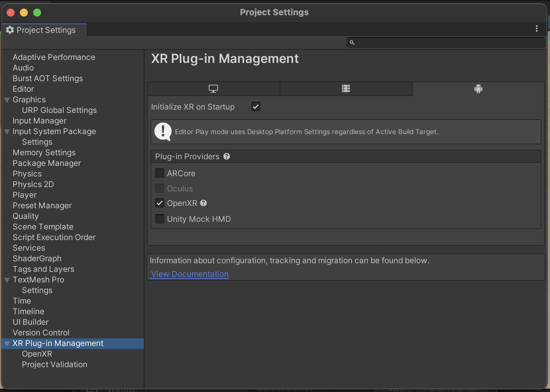Open Settings under TextMesh Pro
This screenshot has width=550, height=392.
click(x=37, y=290)
